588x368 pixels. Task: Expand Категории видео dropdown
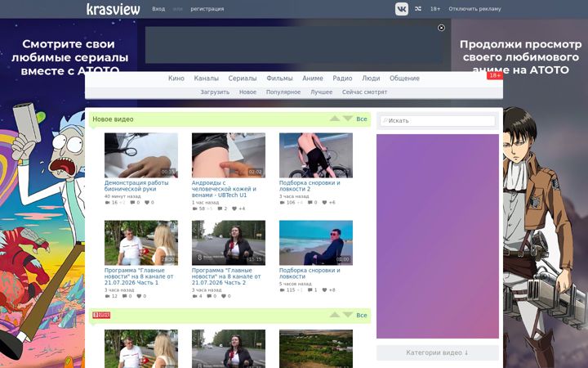coord(437,352)
